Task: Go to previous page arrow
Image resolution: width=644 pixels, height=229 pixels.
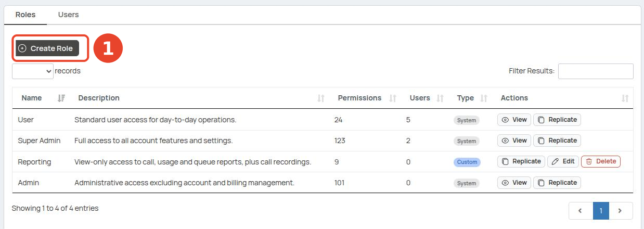Action: click(x=581, y=211)
